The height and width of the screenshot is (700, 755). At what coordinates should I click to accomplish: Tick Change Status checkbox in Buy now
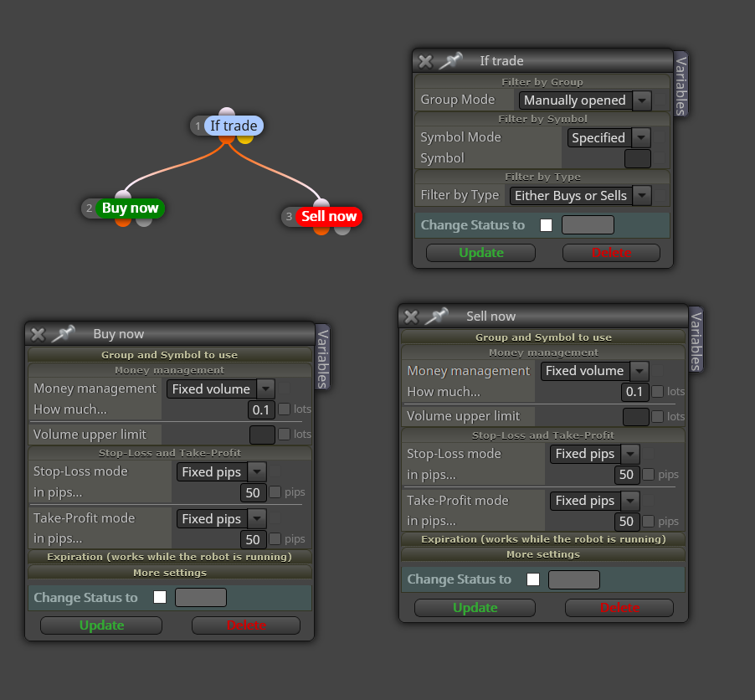pos(160,597)
